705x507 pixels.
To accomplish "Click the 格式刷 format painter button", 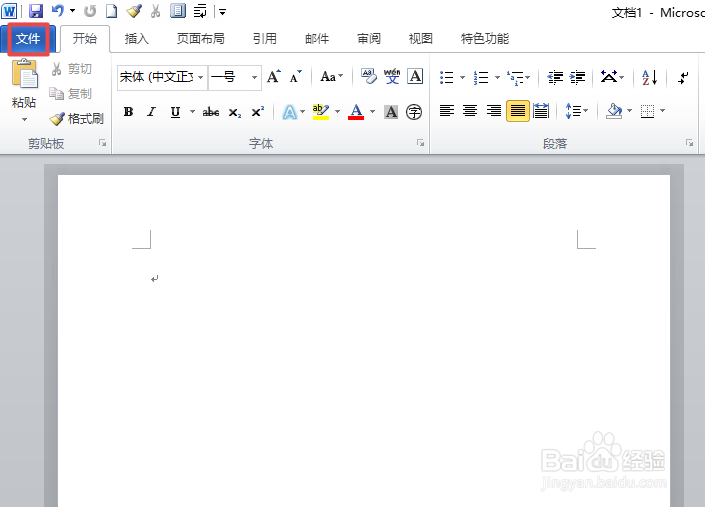I will (76, 119).
